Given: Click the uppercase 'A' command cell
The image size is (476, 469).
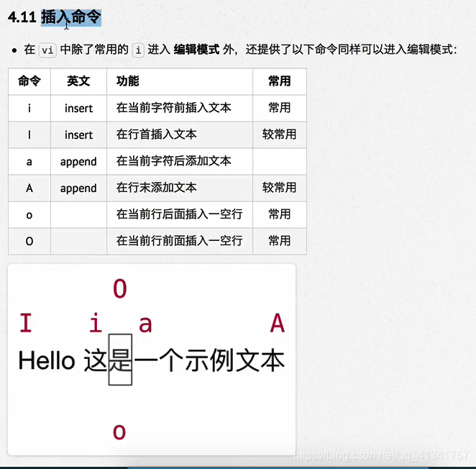Looking at the screenshot, I should pyautogui.click(x=29, y=188).
